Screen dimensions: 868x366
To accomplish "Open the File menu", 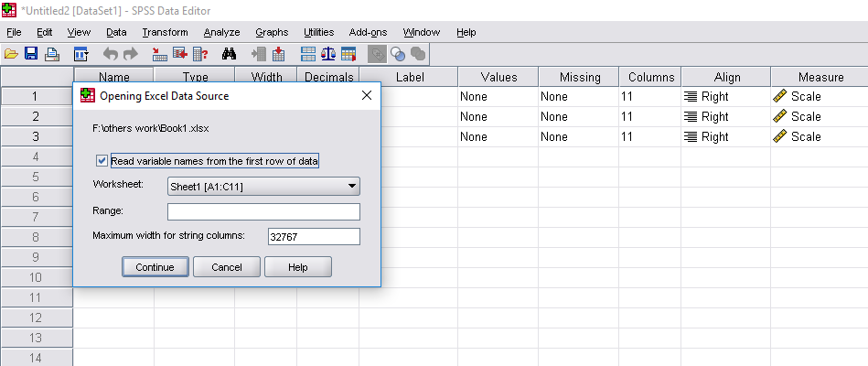I will (15, 32).
